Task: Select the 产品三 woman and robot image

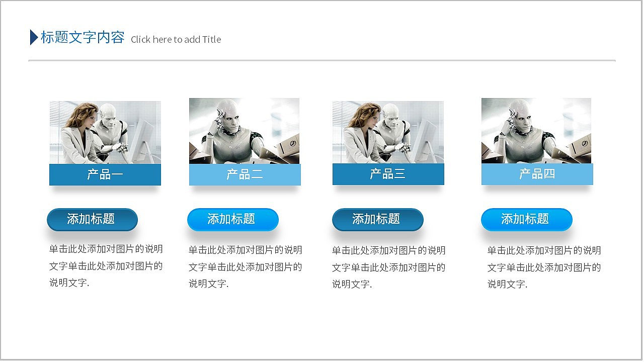Action: (x=388, y=132)
